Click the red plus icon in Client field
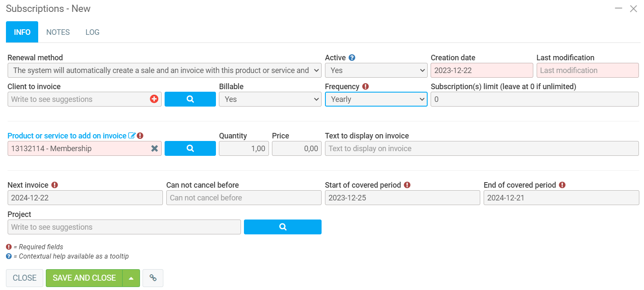The image size is (644, 290). pos(154,99)
